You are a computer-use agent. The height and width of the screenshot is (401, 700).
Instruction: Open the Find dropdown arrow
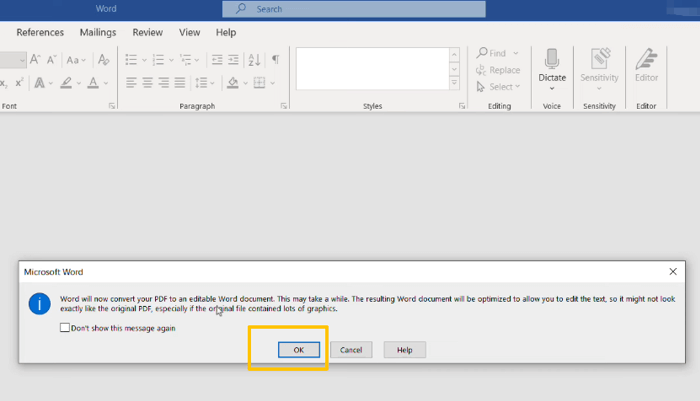click(516, 53)
